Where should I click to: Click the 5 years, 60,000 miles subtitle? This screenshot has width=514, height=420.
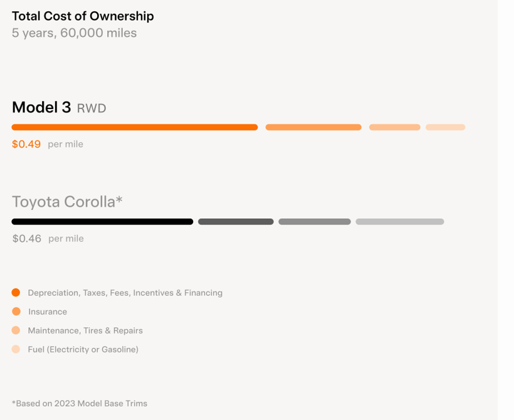75,33
